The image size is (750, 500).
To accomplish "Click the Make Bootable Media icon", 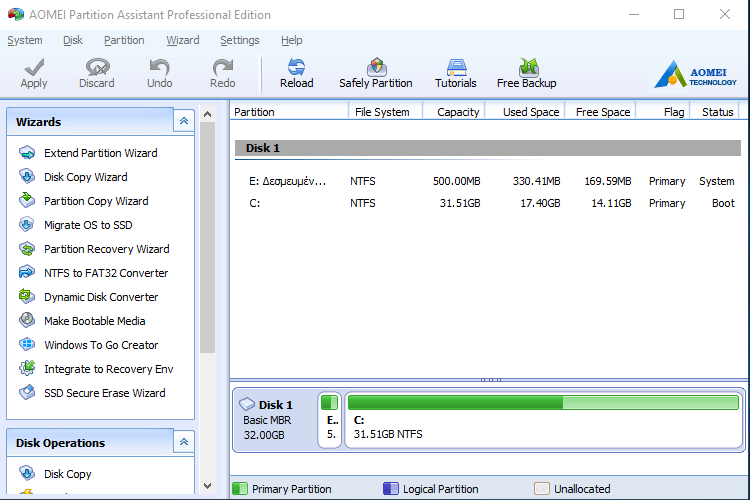I will tap(27, 321).
